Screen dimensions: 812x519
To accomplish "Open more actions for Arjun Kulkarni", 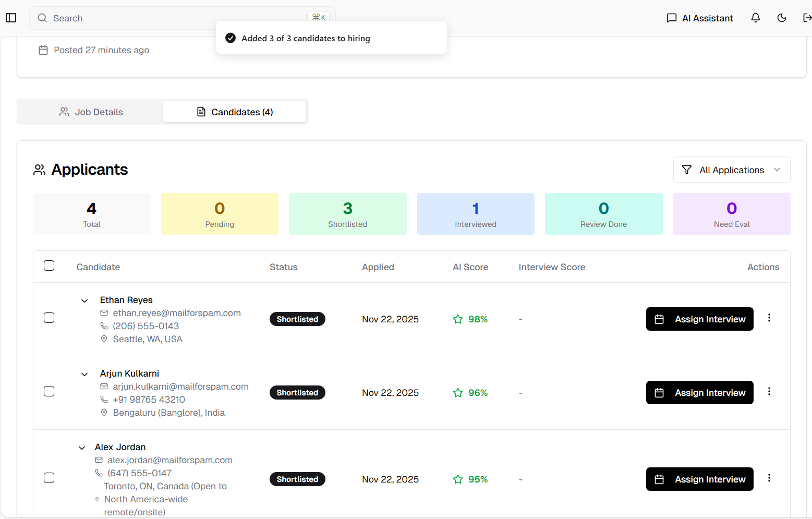I will point(769,392).
